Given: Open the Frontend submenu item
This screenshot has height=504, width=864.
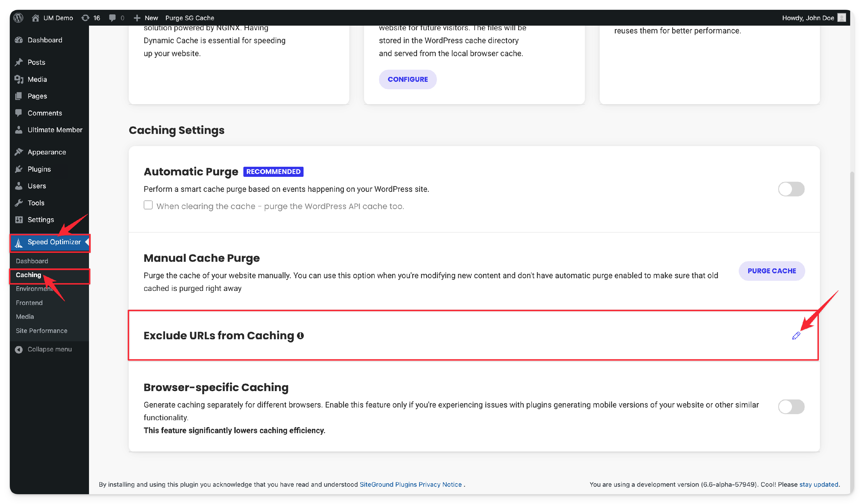Looking at the screenshot, I should 29,303.
